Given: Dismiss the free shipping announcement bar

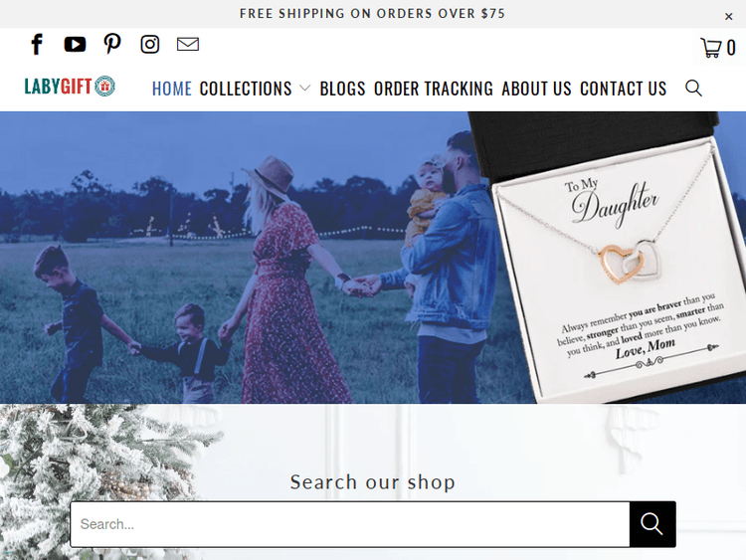Looking at the screenshot, I should pyautogui.click(x=728, y=16).
